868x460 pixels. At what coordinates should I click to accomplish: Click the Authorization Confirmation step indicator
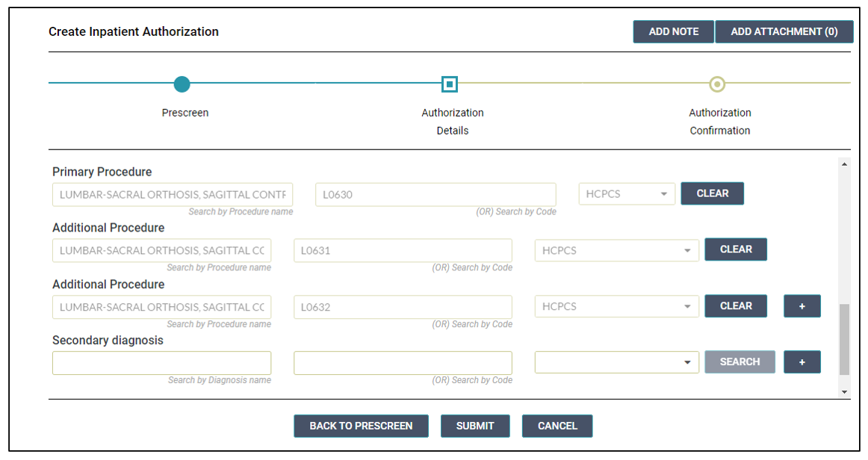click(718, 84)
